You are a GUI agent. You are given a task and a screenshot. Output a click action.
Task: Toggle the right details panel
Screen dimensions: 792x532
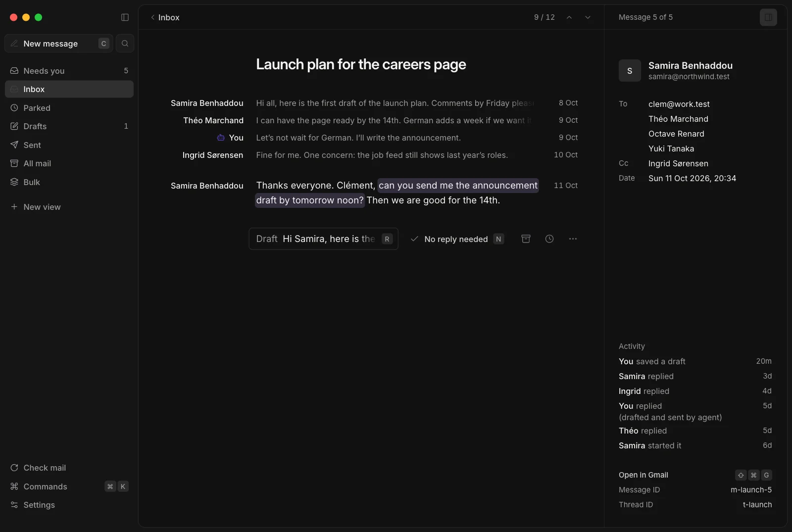(x=768, y=17)
